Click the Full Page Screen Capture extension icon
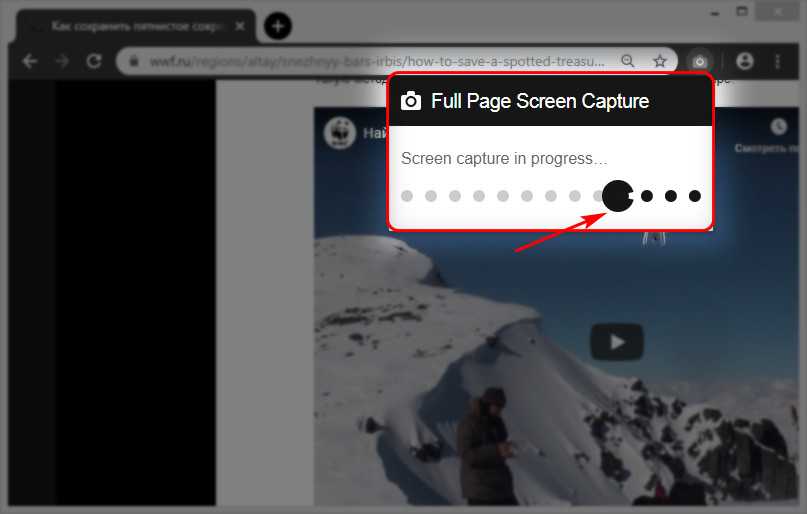Viewport: 807px width, 514px height. [701, 61]
